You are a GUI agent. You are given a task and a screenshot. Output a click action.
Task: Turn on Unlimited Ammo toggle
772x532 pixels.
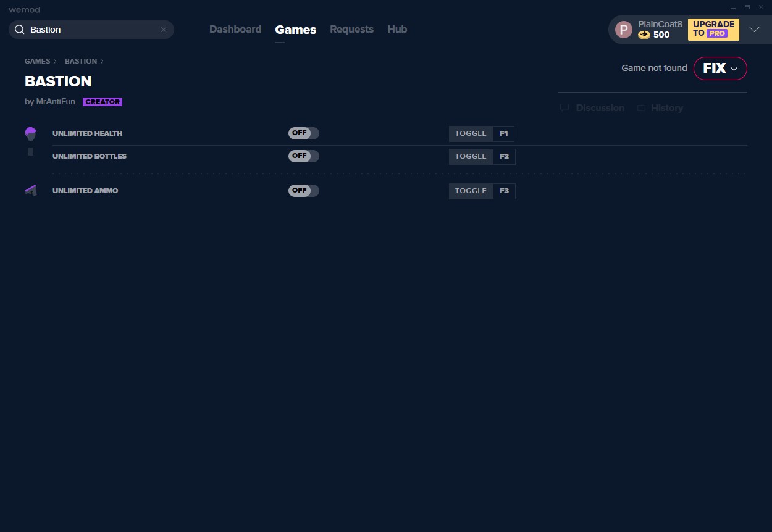(304, 191)
